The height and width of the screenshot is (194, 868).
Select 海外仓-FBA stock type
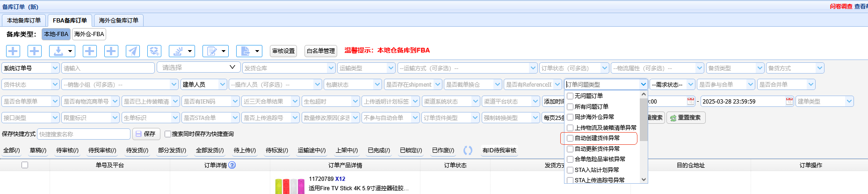[x=89, y=34]
